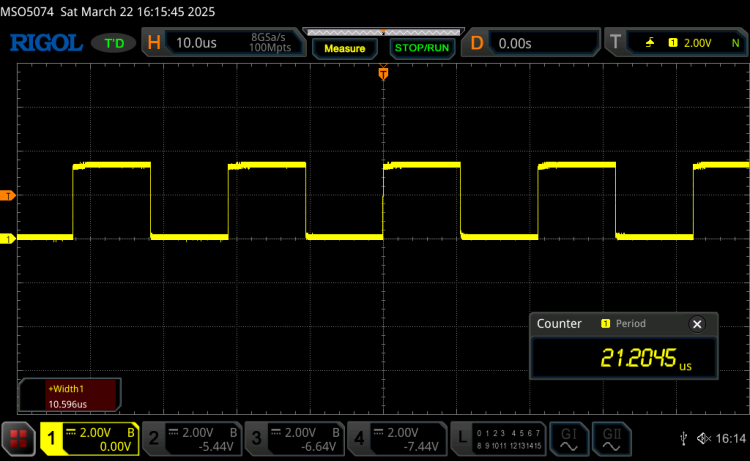Image resolution: width=750 pixels, height=461 pixels.
Task: Close the Counter Period window
Action: (x=697, y=324)
